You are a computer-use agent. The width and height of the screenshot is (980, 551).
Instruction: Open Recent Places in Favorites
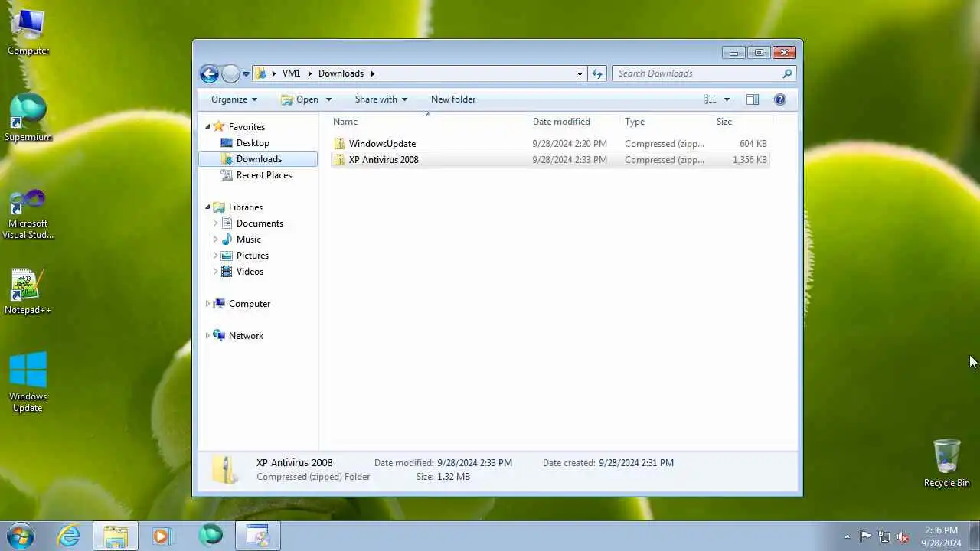(x=263, y=175)
